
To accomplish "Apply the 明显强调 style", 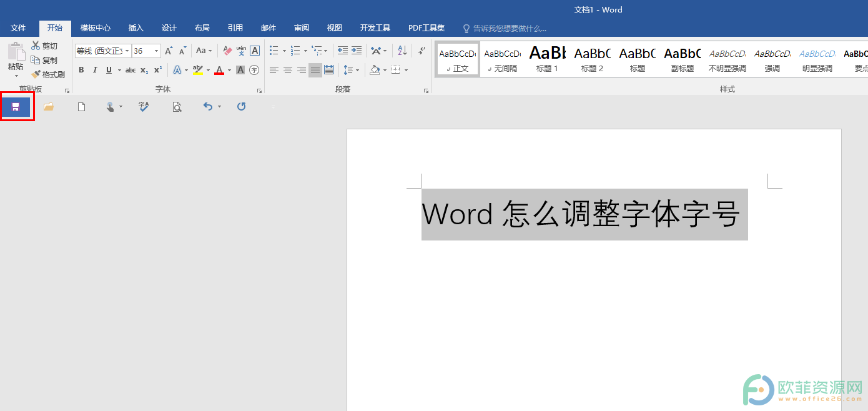I will point(817,59).
